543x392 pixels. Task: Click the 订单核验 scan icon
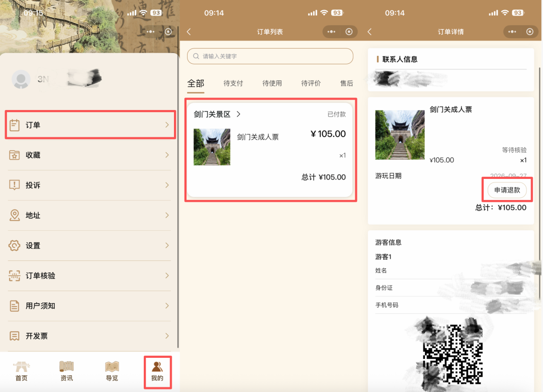coord(15,275)
